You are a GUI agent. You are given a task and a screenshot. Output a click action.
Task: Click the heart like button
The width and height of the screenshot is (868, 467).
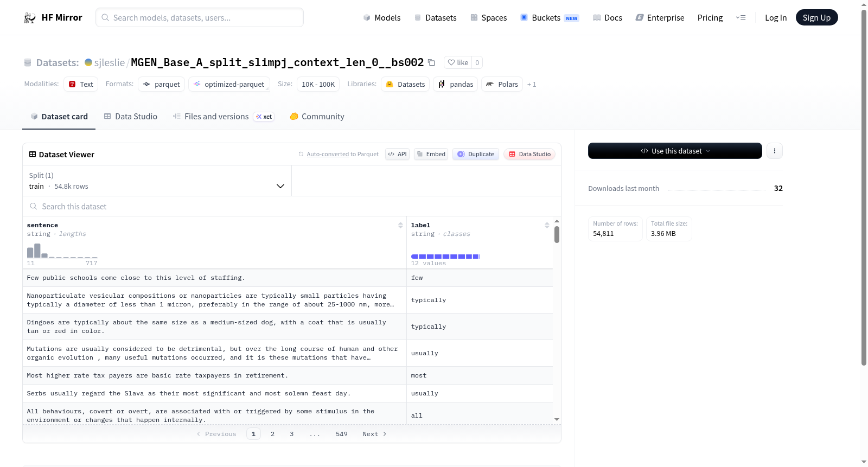pos(458,62)
